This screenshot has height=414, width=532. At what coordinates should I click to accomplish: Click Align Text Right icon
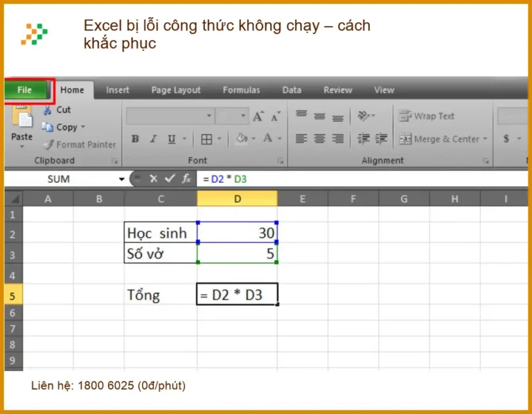click(337, 138)
